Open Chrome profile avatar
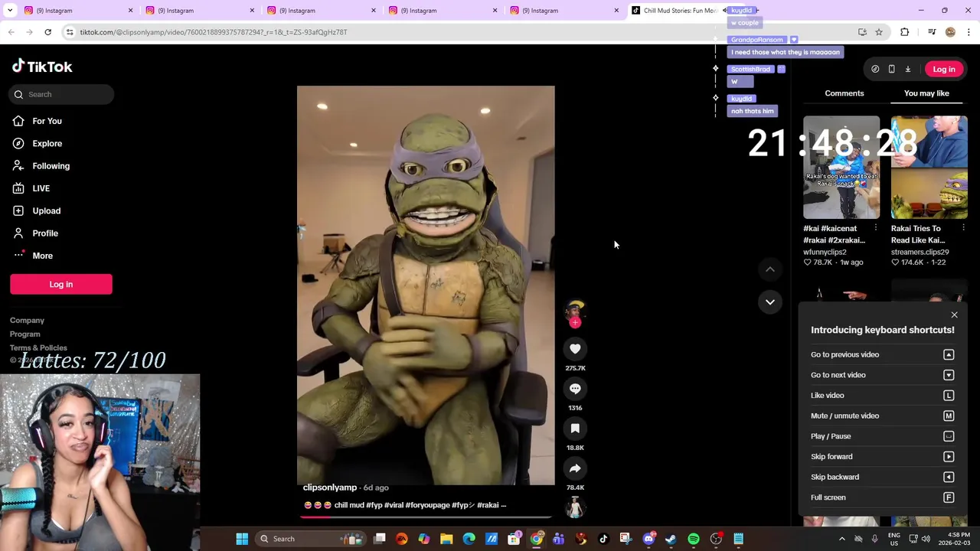This screenshot has width=980, height=551. pos(950,32)
